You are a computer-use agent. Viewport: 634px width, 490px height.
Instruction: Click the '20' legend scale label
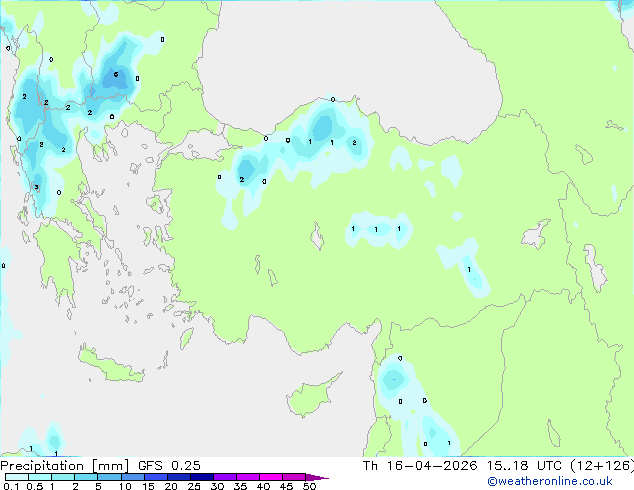(171, 486)
